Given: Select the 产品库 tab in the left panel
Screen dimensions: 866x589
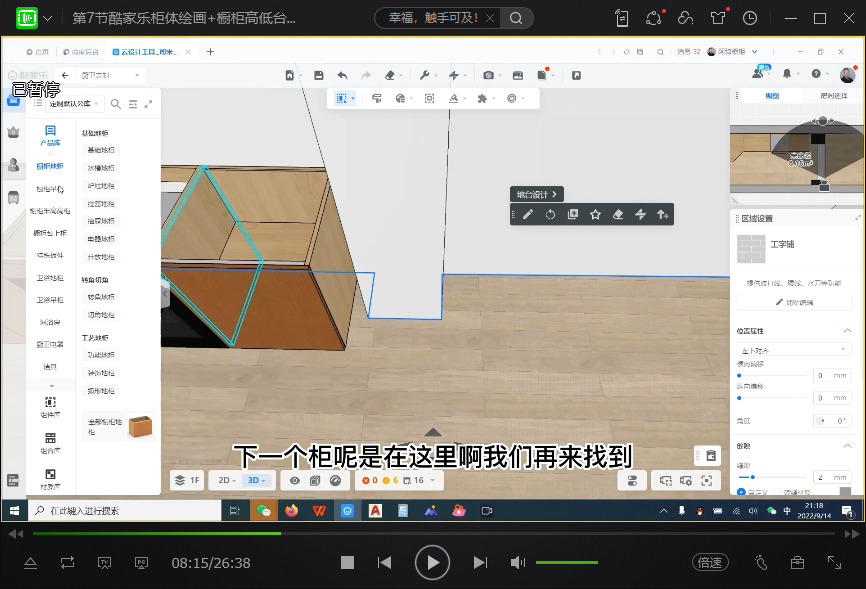Looking at the screenshot, I should click(50, 136).
